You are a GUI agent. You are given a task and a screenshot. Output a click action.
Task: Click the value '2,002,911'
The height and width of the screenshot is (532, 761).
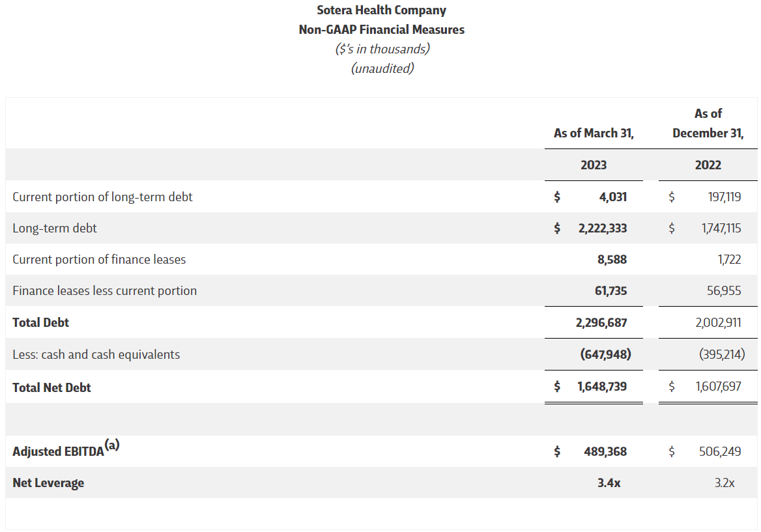tap(718, 322)
